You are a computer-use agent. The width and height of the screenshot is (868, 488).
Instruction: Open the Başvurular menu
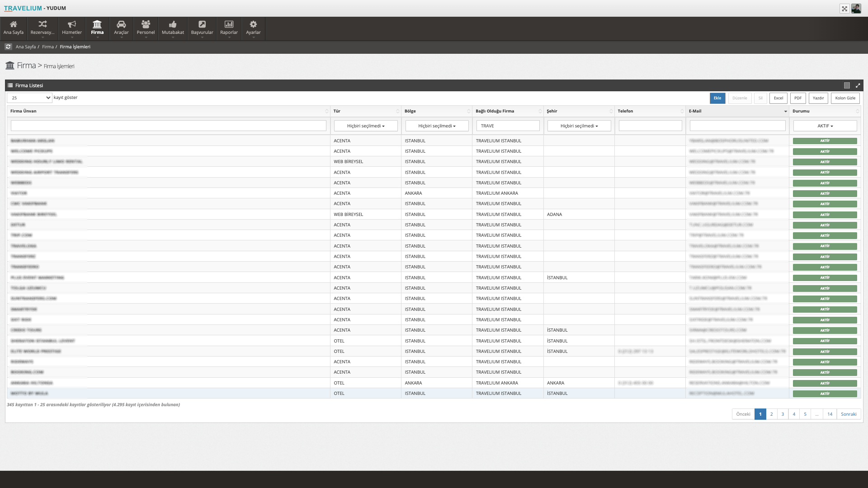[202, 28]
